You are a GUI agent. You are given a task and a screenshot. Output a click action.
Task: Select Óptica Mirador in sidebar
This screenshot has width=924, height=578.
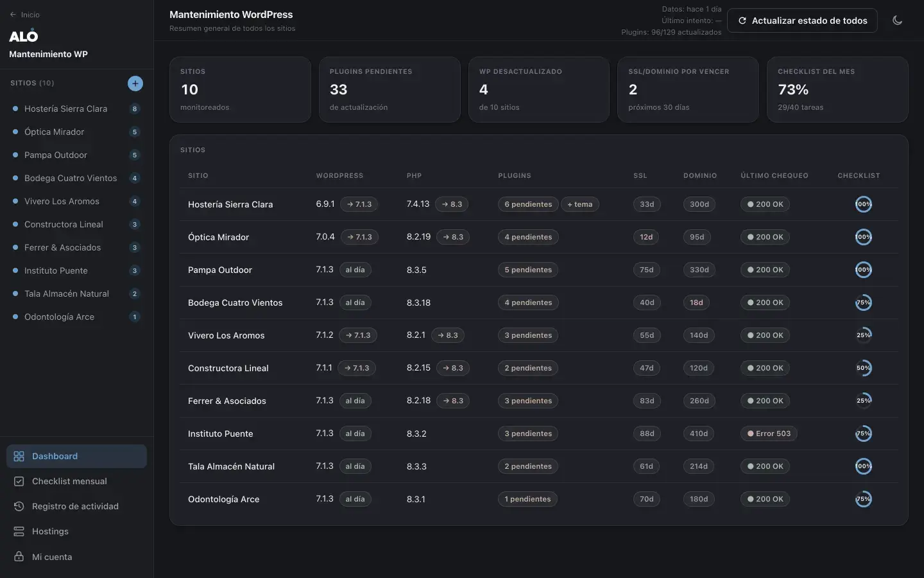(76, 132)
